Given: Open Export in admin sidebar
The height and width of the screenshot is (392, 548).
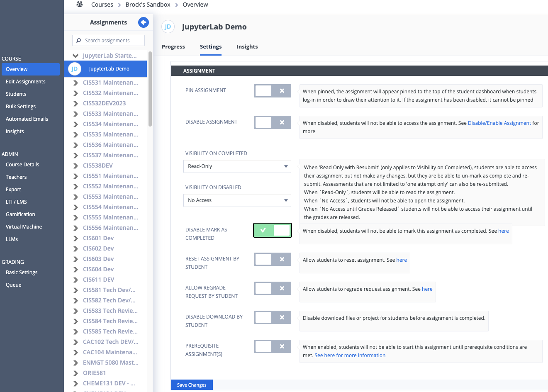Looking at the screenshot, I should (13, 190).
